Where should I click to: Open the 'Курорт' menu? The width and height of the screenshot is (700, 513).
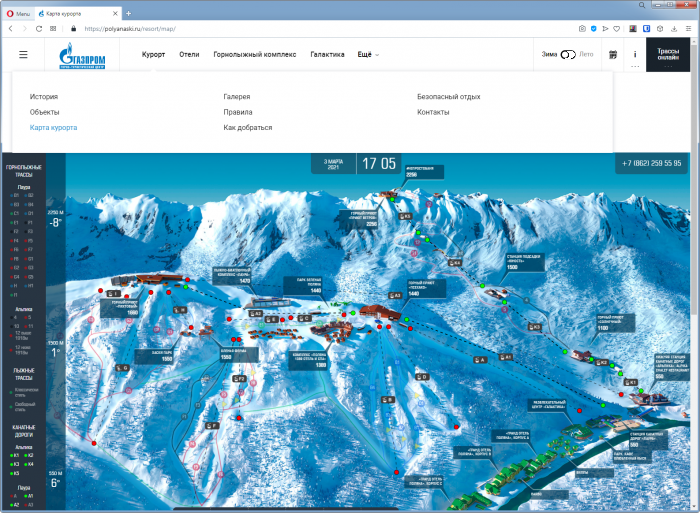pos(153,54)
